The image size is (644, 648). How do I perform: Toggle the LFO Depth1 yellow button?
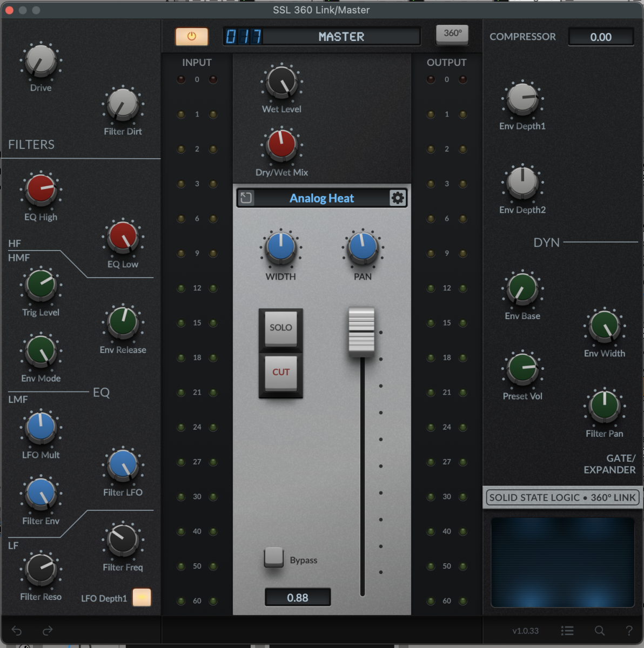pyautogui.click(x=142, y=597)
